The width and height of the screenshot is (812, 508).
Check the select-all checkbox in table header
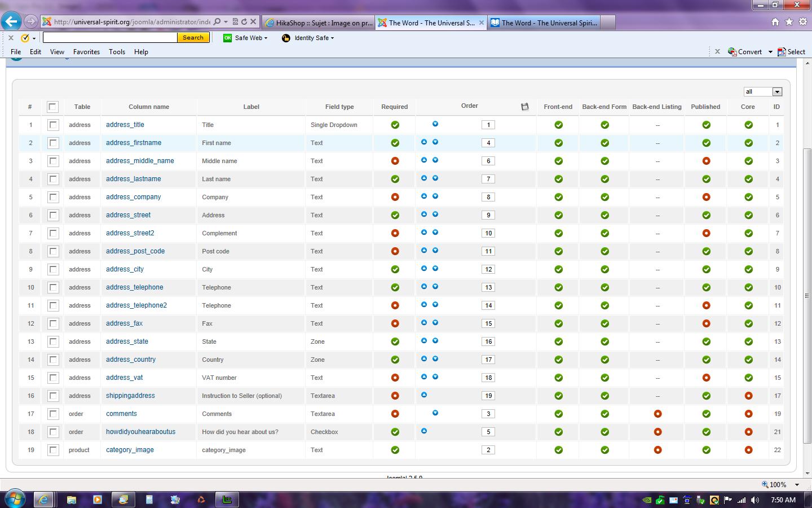click(x=53, y=107)
